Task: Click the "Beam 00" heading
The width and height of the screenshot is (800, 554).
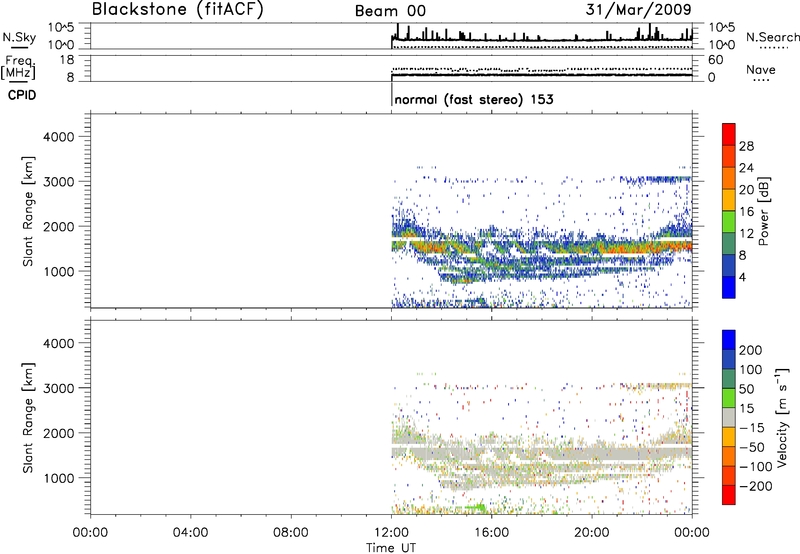Action: click(390, 11)
